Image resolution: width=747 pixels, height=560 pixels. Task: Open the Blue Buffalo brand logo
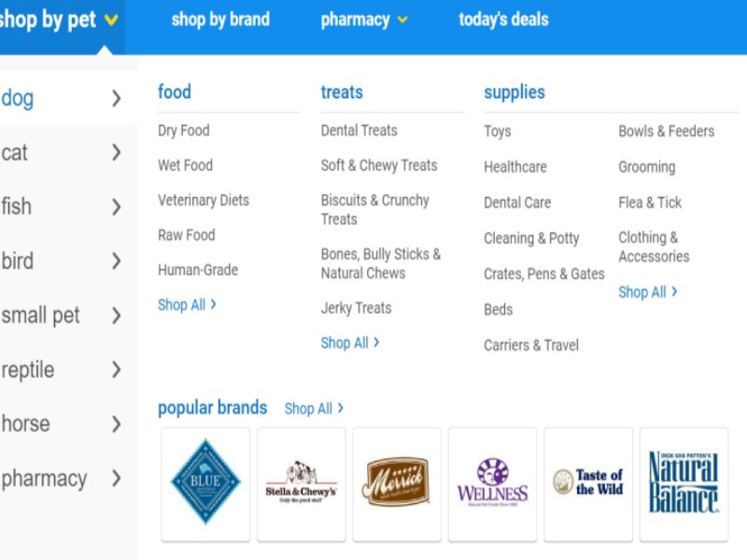pyautogui.click(x=205, y=483)
